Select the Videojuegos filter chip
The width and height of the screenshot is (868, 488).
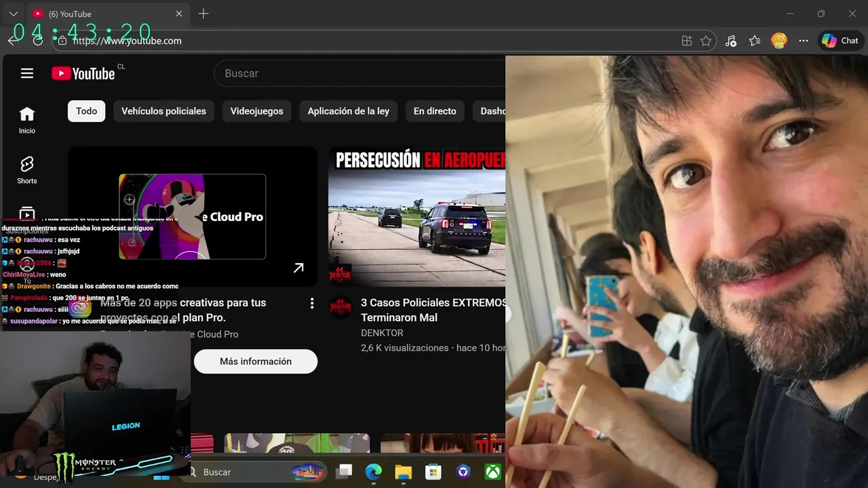pyautogui.click(x=257, y=111)
